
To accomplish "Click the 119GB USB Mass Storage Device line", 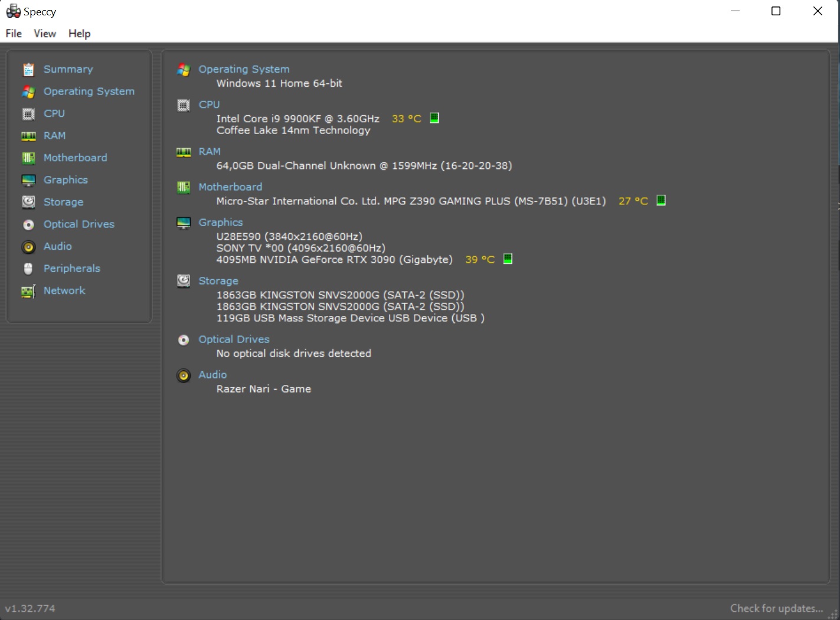I will pyautogui.click(x=351, y=318).
